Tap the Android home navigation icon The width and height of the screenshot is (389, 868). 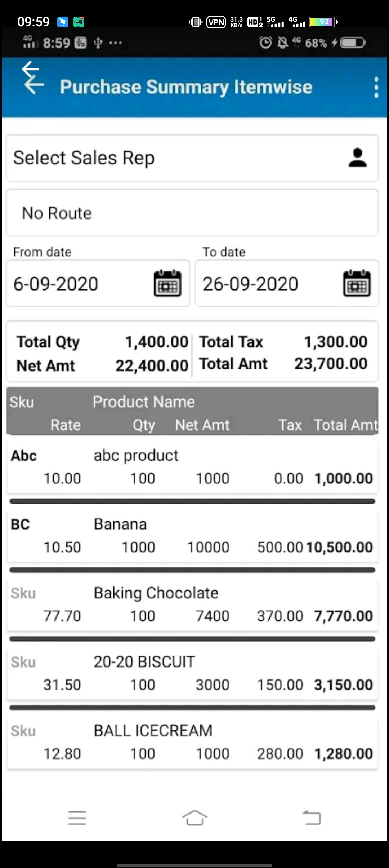194,818
